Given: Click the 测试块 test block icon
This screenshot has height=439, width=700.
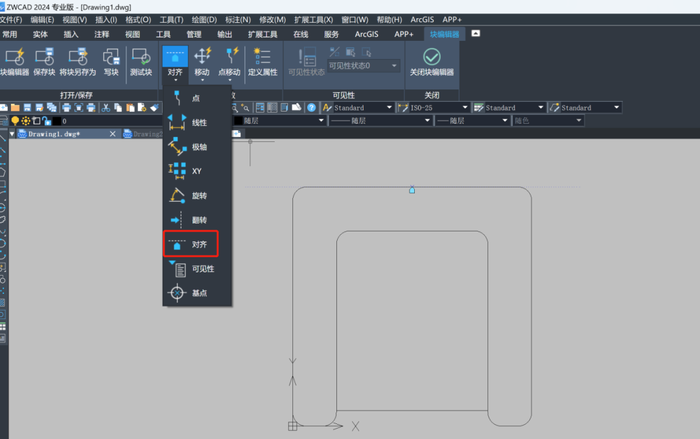Looking at the screenshot, I should pyautogui.click(x=141, y=62).
